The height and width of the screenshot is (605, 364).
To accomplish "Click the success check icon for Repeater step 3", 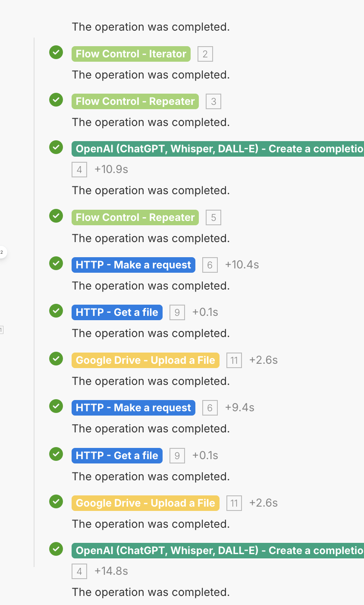I will click(x=56, y=100).
